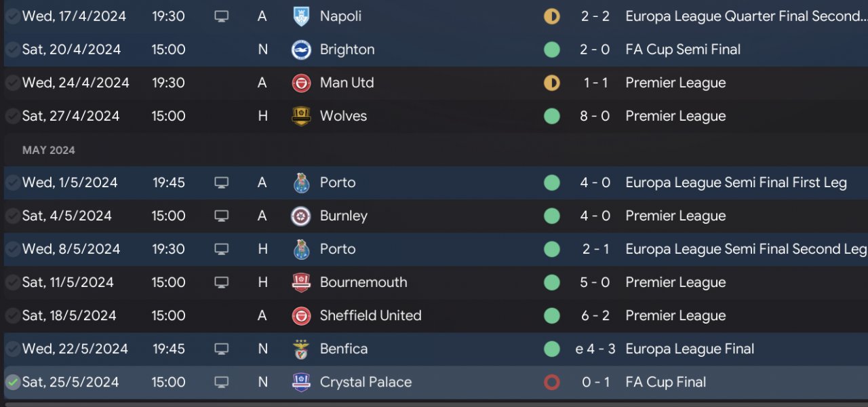Click the Brighton club badge
This screenshot has width=868, height=407.
[x=301, y=50]
